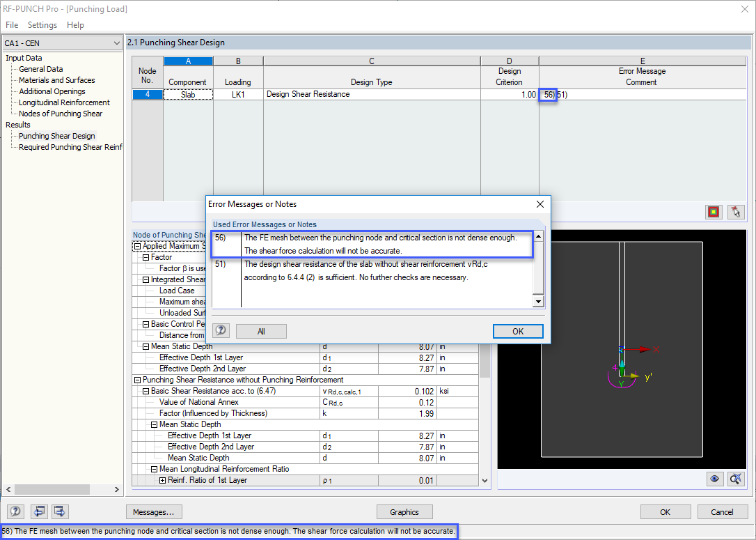
Task: Jump to previous table with left-arrow icon
Action: click(x=39, y=511)
